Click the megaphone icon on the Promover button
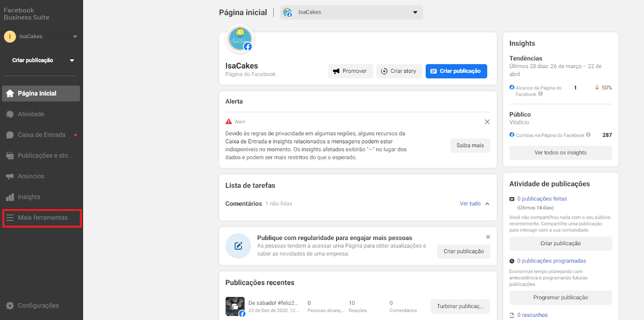This screenshot has height=320, width=644. pos(336,71)
